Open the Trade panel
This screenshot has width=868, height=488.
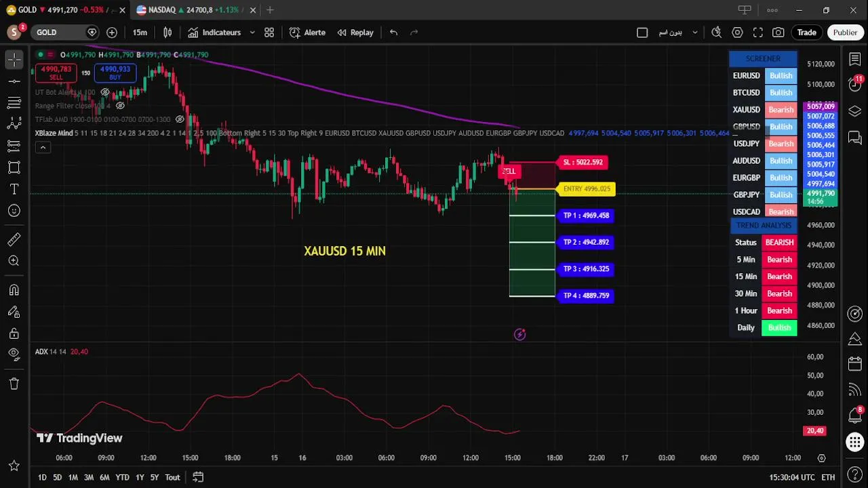pos(806,33)
